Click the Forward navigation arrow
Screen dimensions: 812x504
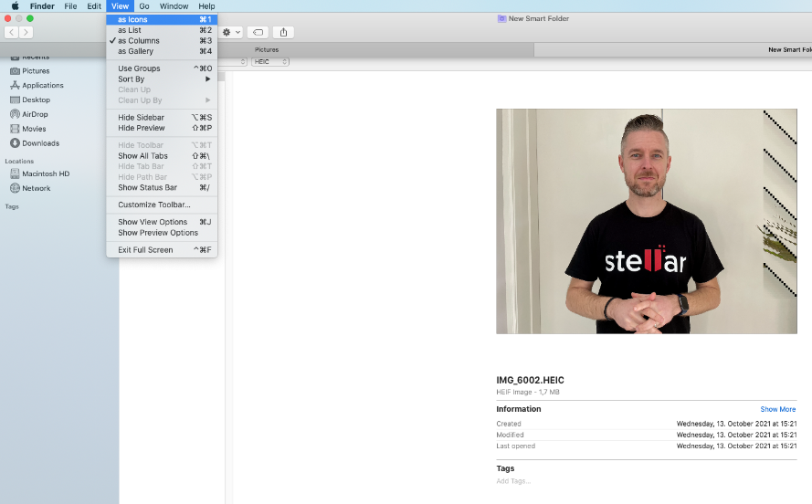click(26, 32)
